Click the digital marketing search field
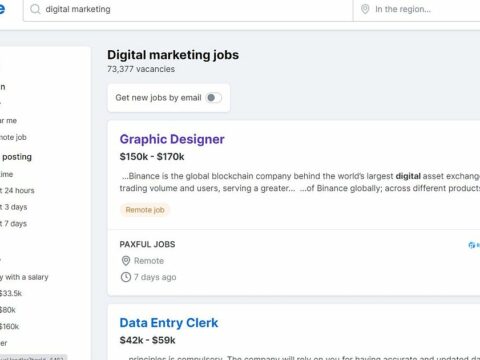 [188, 9]
